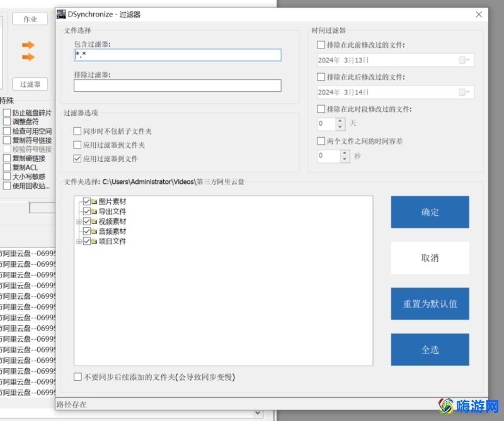Select the 音频素材 tree item label
This screenshot has height=421, width=504.
112,232
